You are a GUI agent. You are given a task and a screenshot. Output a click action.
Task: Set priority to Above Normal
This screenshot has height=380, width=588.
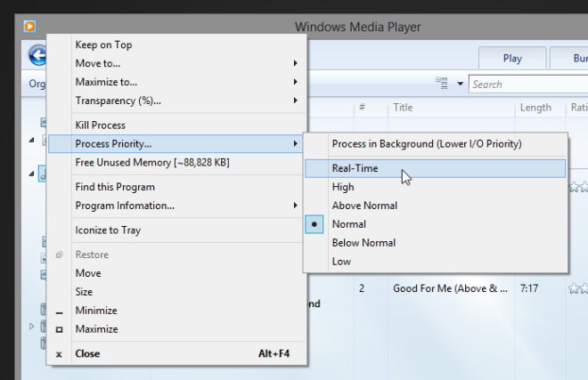(x=436, y=206)
